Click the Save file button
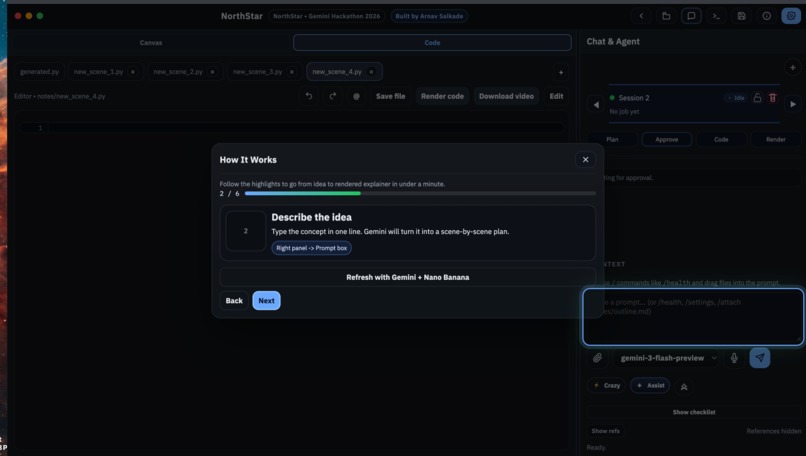 pyautogui.click(x=390, y=96)
